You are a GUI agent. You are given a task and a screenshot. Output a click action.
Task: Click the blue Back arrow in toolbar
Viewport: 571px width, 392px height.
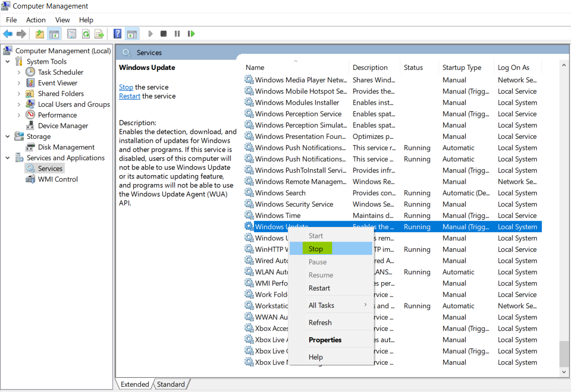tap(8, 34)
